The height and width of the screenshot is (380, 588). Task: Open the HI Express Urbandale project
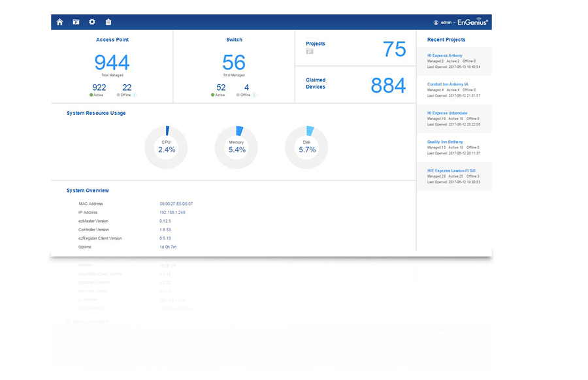[447, 113]
